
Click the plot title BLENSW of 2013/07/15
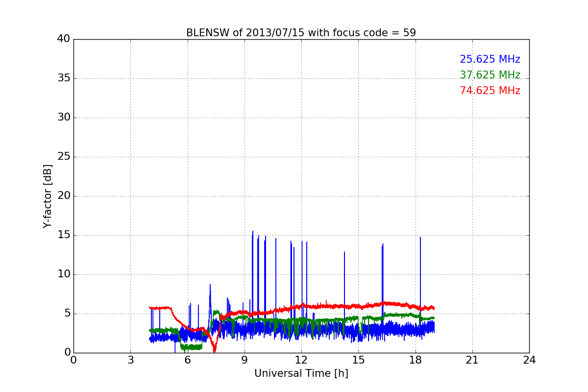301,33
